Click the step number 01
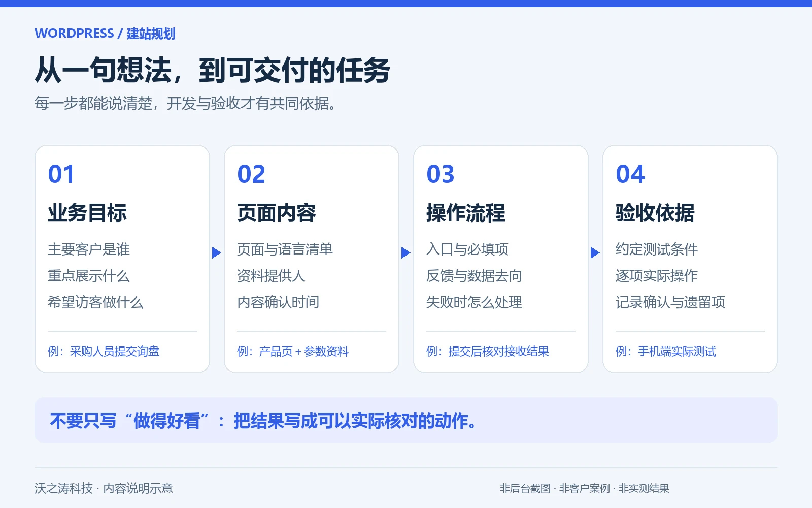This screenshot has height=508, width=812. click(61, 174)
